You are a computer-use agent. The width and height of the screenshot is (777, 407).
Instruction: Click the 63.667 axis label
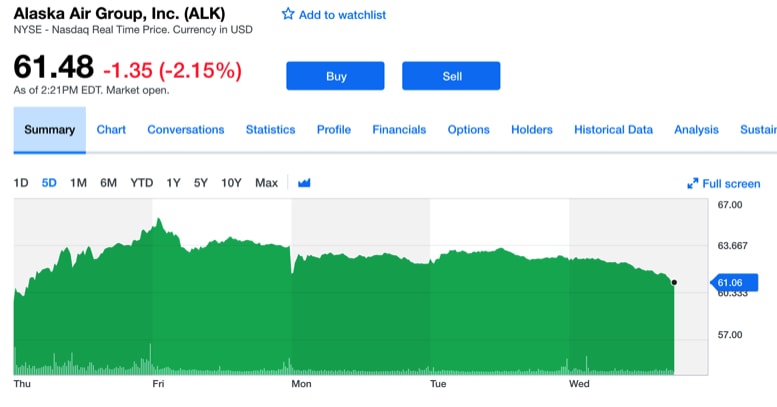tap(732, 245)
